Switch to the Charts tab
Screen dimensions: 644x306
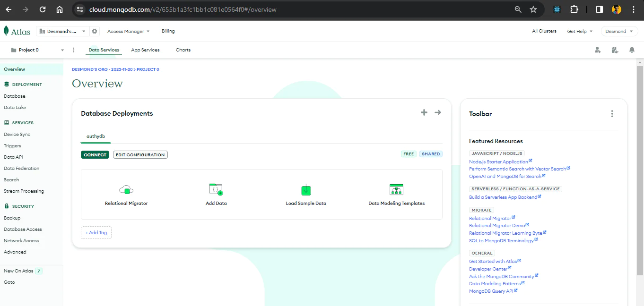[x=183, y=50]
